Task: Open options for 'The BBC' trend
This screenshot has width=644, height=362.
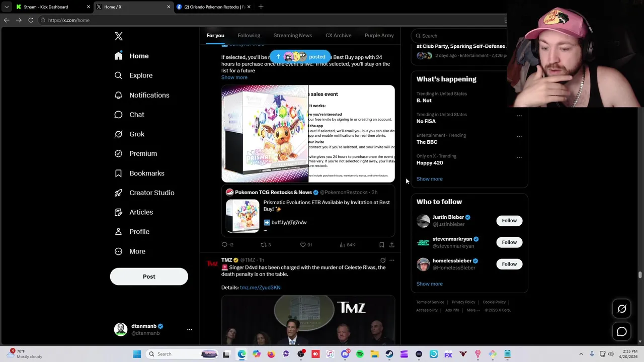Action: tap(519, 136)
